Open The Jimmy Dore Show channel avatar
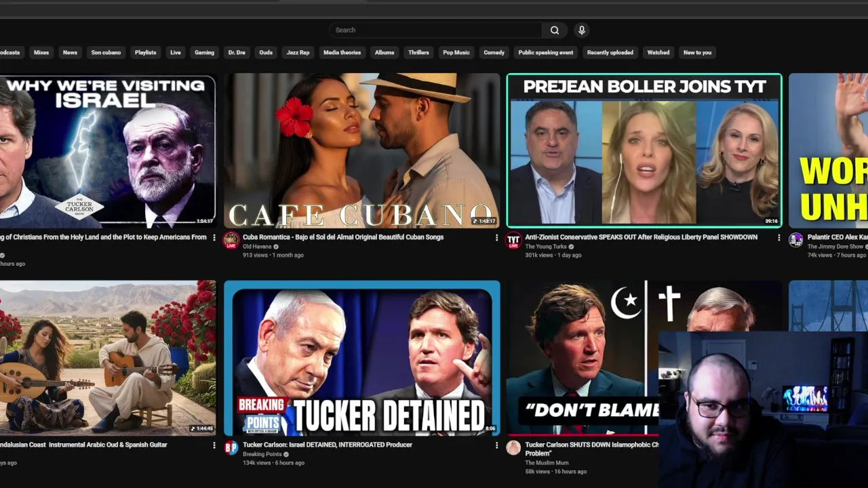This screenshot has height=488, width=868. tap(796, 240)
